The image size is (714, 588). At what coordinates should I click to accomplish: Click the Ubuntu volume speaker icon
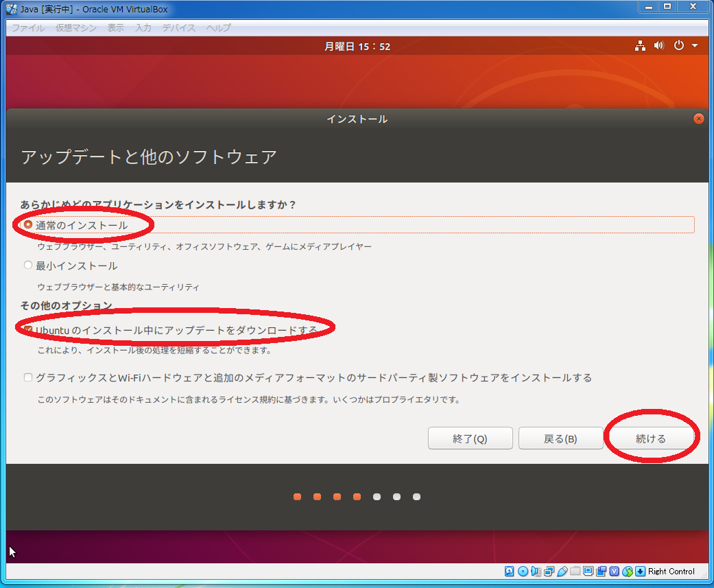tap(659, 45)
